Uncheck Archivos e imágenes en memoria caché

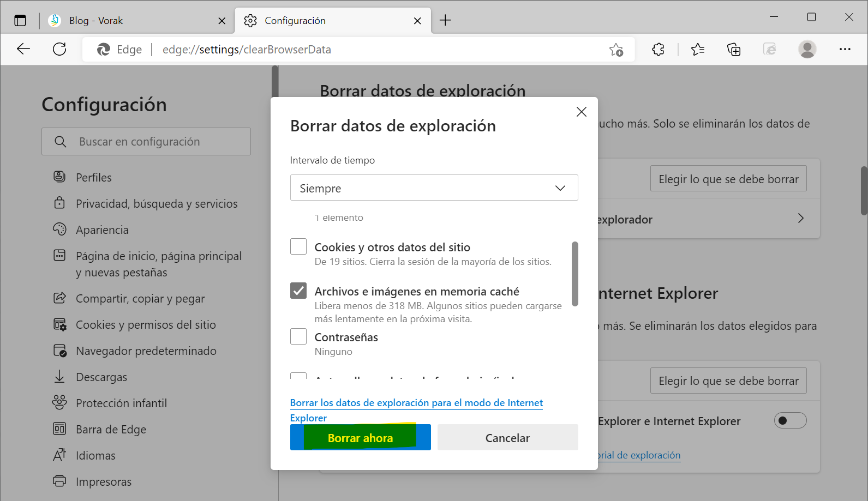pos(298,291)
